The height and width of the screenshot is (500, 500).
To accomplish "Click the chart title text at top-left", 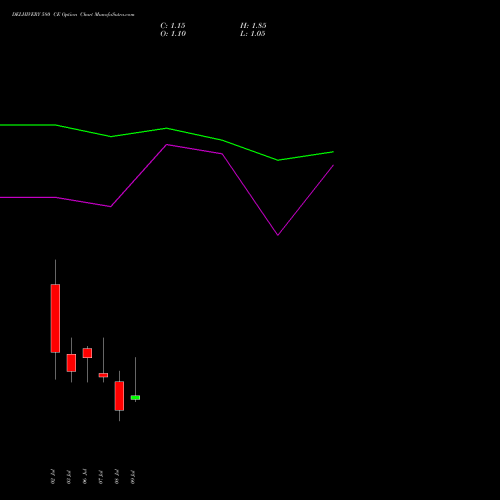I will coord(73,15).
